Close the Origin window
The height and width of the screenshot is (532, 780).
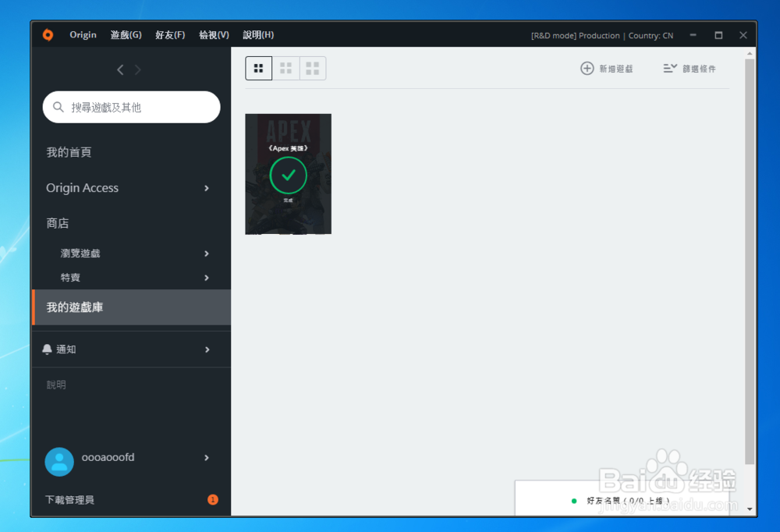(743, 35)
